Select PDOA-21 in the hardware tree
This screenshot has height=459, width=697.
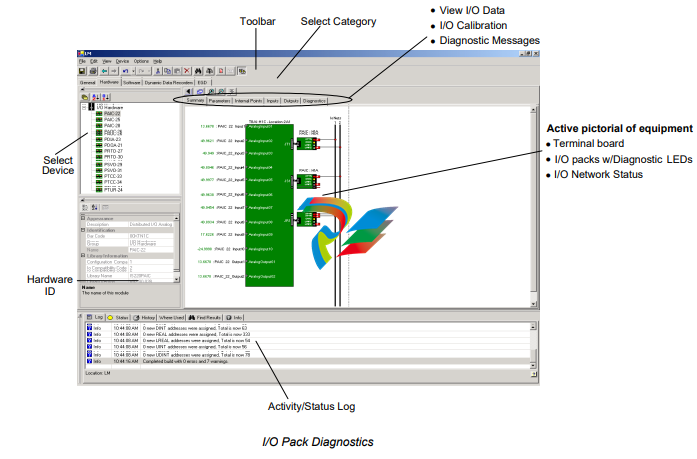(x=113, y=145)
